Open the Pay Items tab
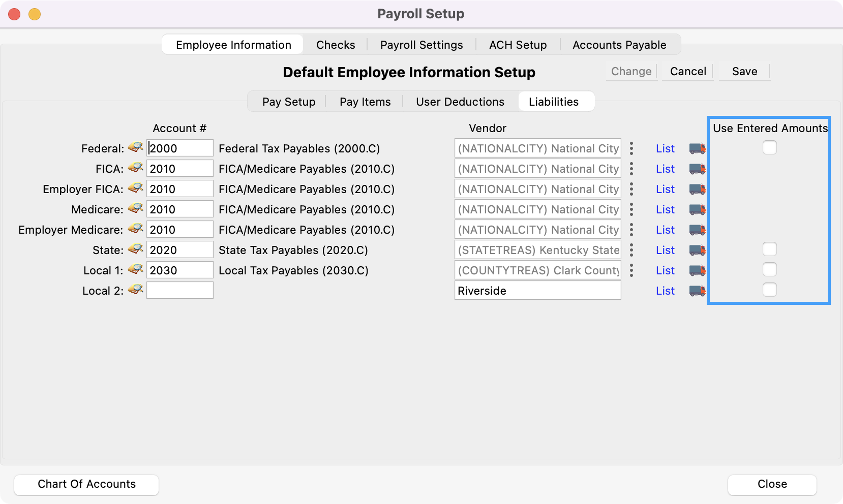843x504 pixels. 365,102
